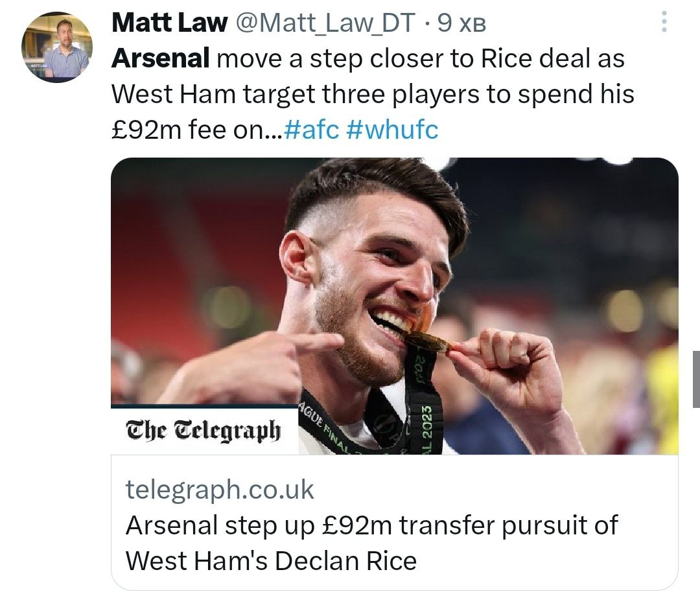The height and width of the screenshot is (596, 700).
Task: Click tweet line 'West Ham target three players'
Action: coord(373,95)
